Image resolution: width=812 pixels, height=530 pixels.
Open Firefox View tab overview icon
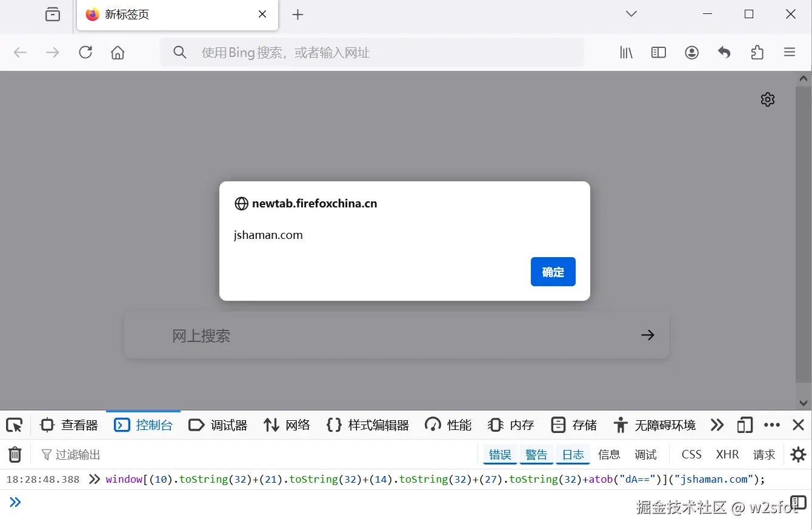point(53,14)
